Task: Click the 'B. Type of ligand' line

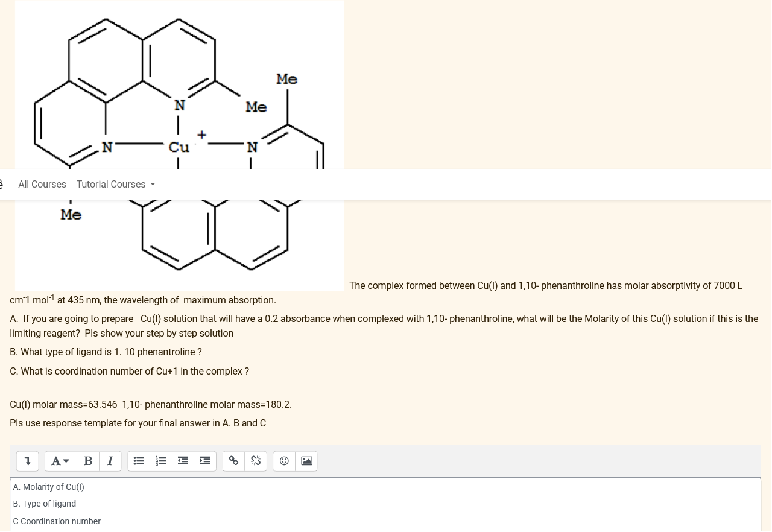Action: (x=45, y=504)
